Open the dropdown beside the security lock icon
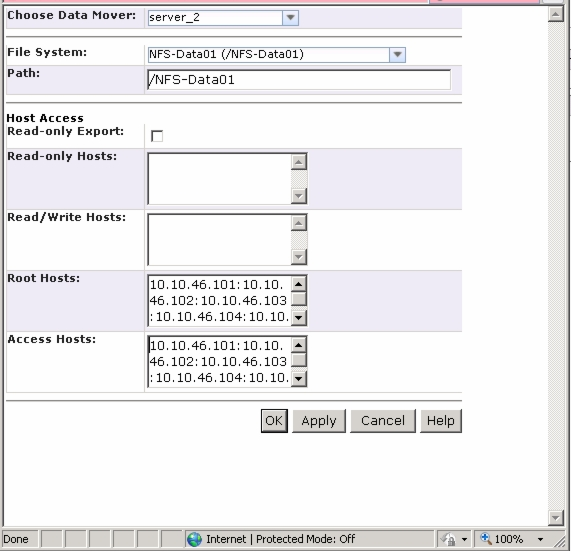571x557 pixels. (464, 539)
